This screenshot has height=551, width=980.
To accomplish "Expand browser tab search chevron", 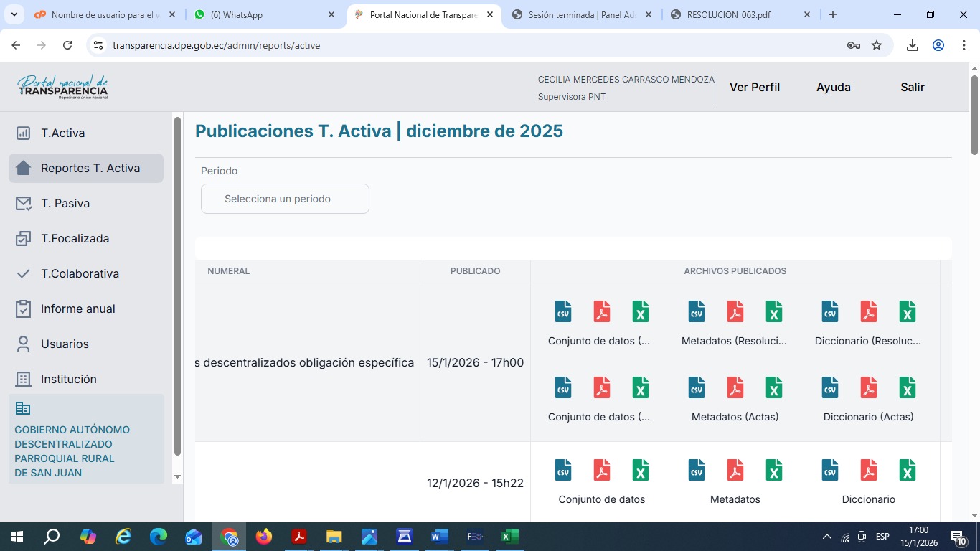I will (x=14, y=14).
